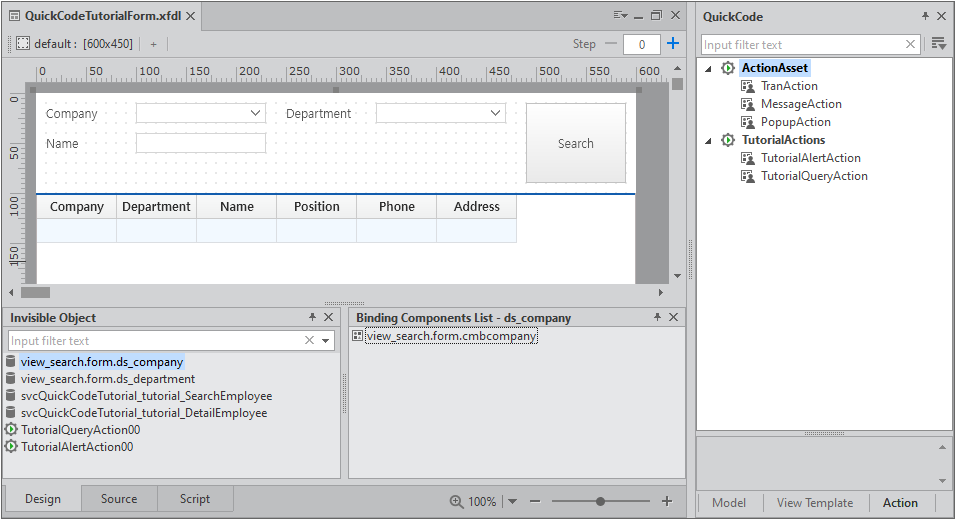Click the plus icon to increase Step
The width and height of the screenshot is (955, 519).
[673, 44]
